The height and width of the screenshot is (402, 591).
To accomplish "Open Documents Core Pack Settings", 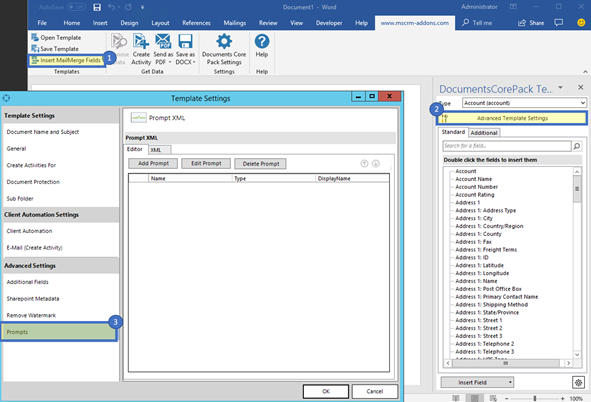I will click(x=224, y=49).
